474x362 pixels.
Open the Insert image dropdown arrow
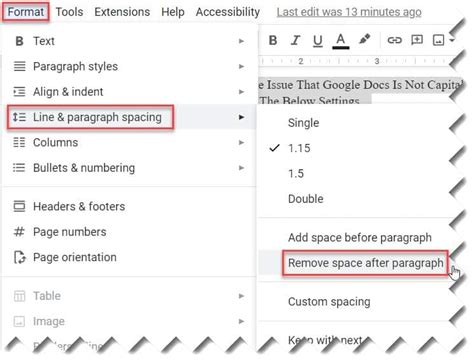(452, 40)
